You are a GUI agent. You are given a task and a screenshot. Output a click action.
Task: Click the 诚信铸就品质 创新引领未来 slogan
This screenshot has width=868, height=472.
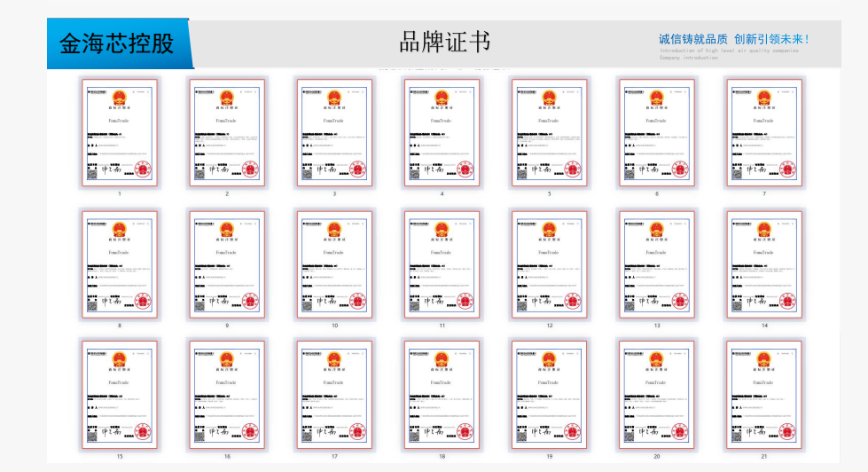coord(733,39)
